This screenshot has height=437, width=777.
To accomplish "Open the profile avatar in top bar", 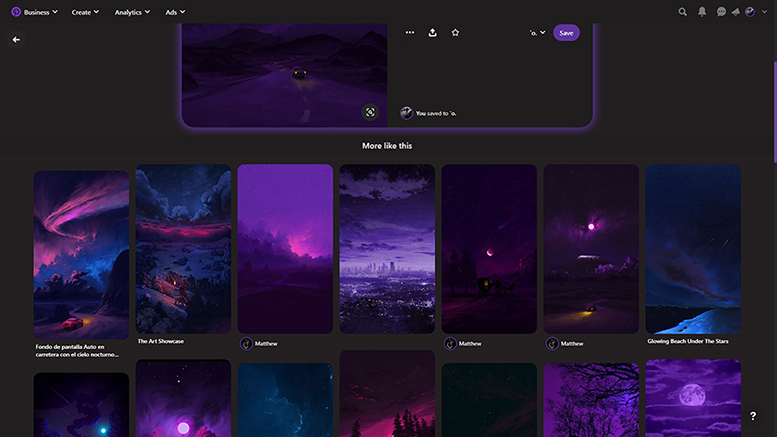I will 750,12.
